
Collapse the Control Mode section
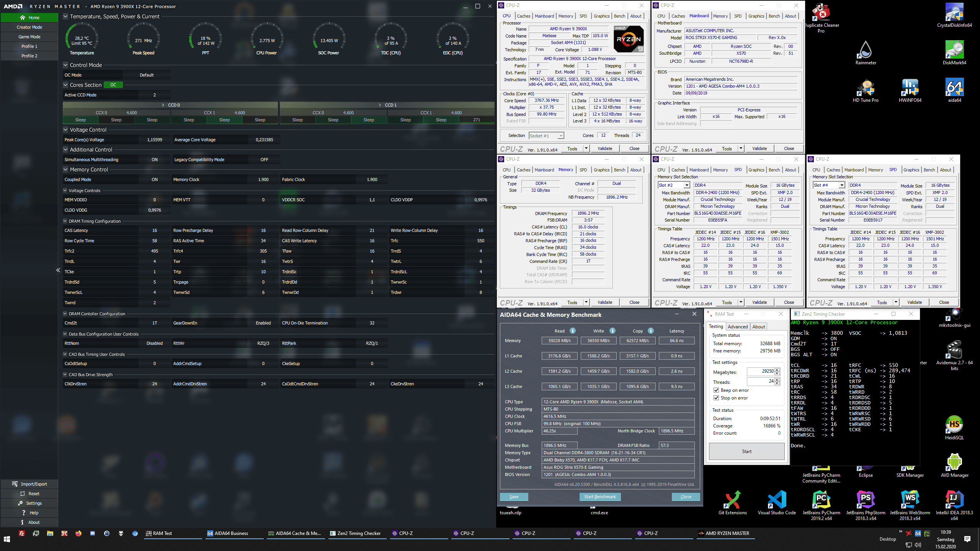pos(65,65)
